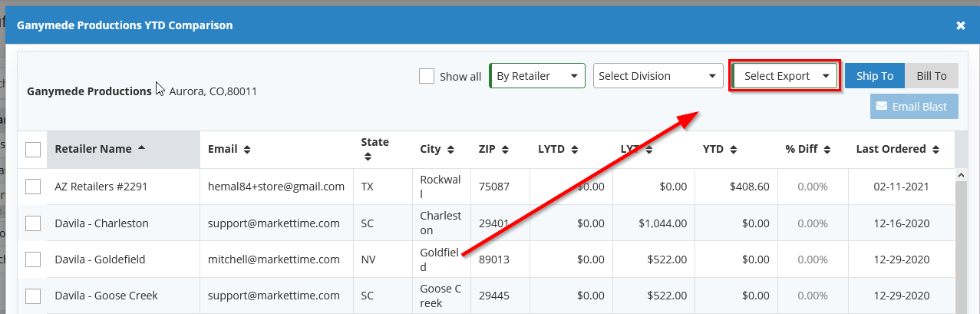Viewport: 980px width, 314px height.
Task: Click ZIP code 29445
Action: click(x=494, y=296)
